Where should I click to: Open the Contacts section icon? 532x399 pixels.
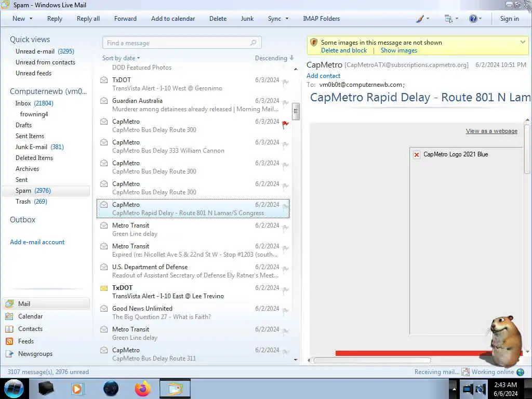tap(9, 329)
